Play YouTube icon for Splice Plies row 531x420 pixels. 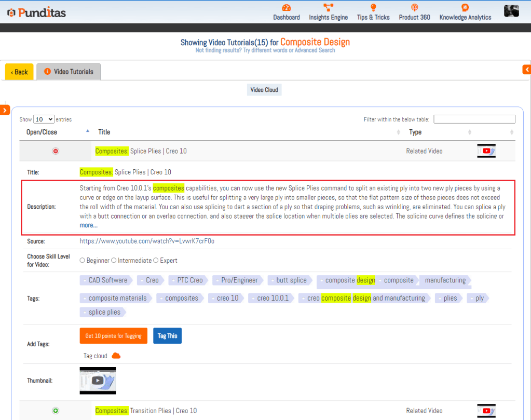click(486, 151)
